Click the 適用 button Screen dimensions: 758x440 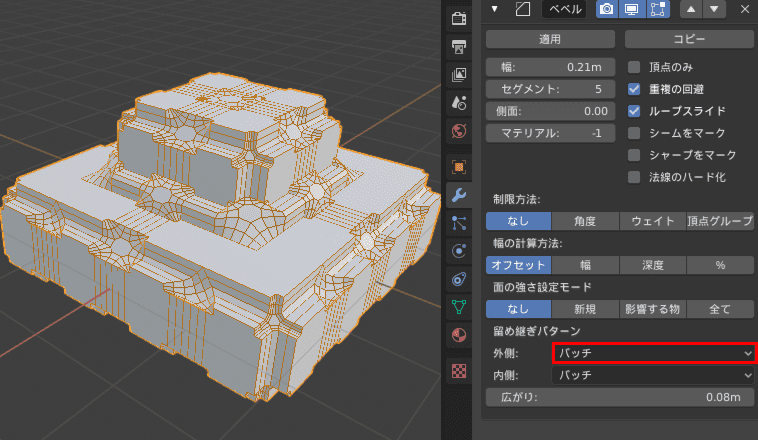550,39
